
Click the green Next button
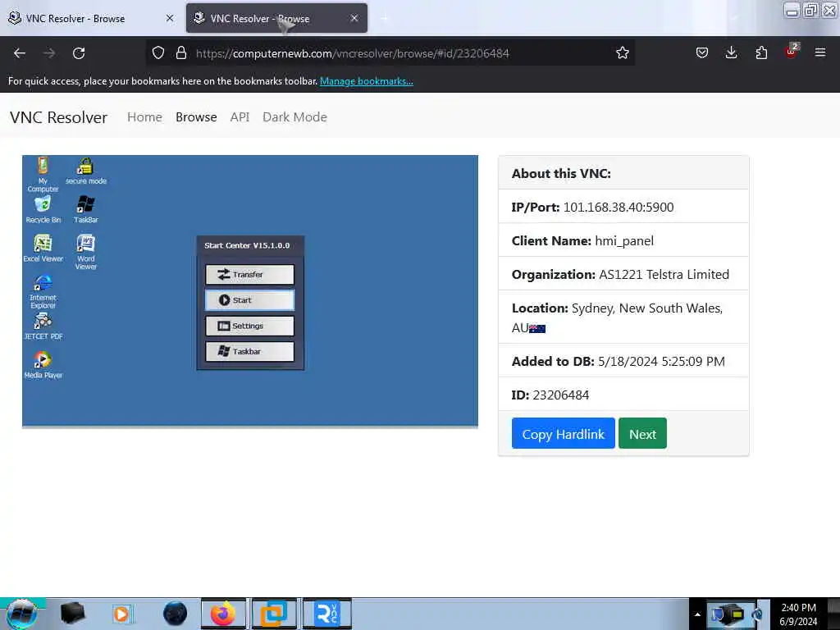click(642, 433)
